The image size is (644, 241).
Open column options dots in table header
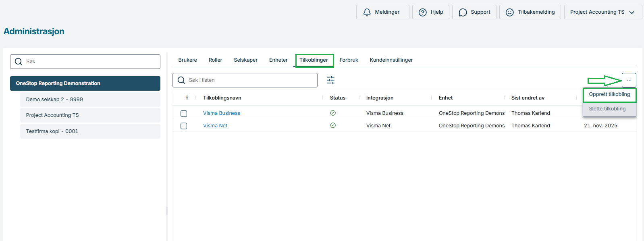coord(187,98)
